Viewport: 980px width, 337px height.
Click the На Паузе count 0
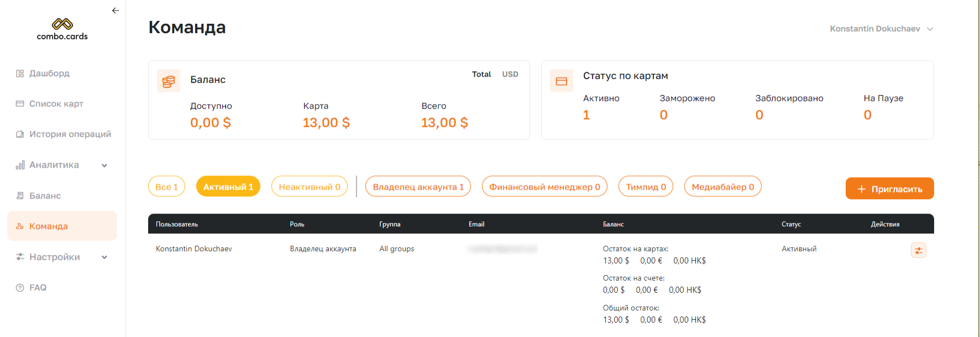click(x=868, y=115)
